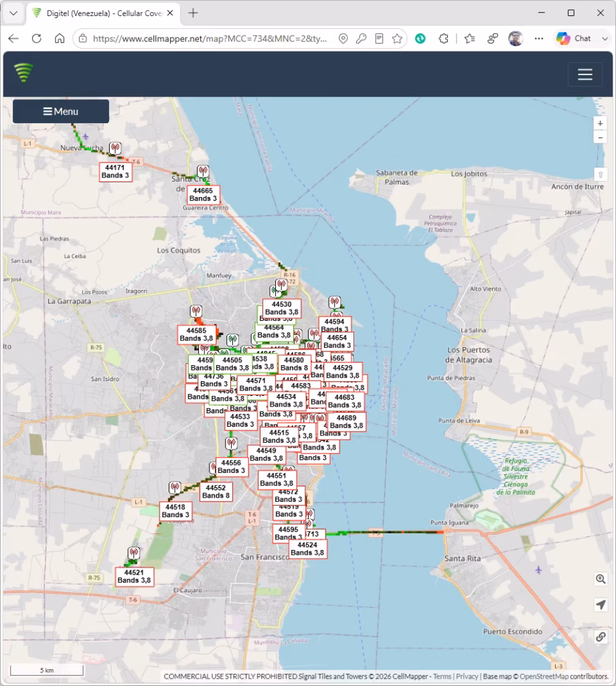Screen dimensions: 616x686
Task: Select tower label 44683 Bands 3,8
Action: pyautogui.click(x=345, y=401)
